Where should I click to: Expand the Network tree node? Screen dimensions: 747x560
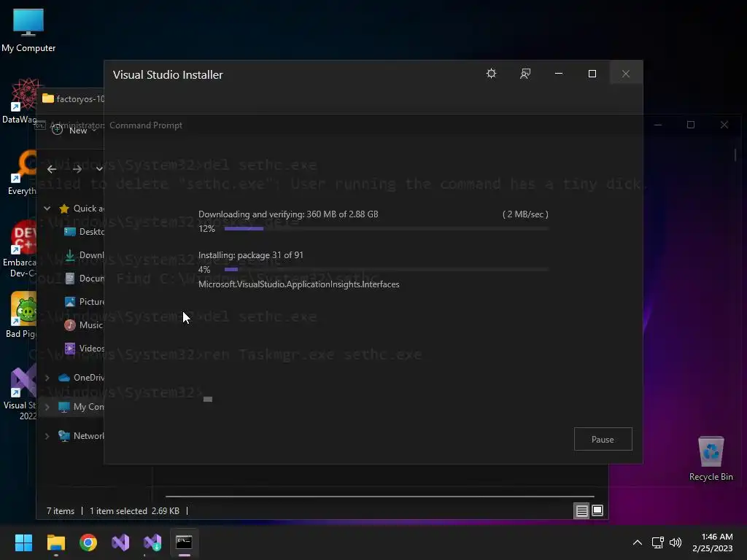coord(47,436)
